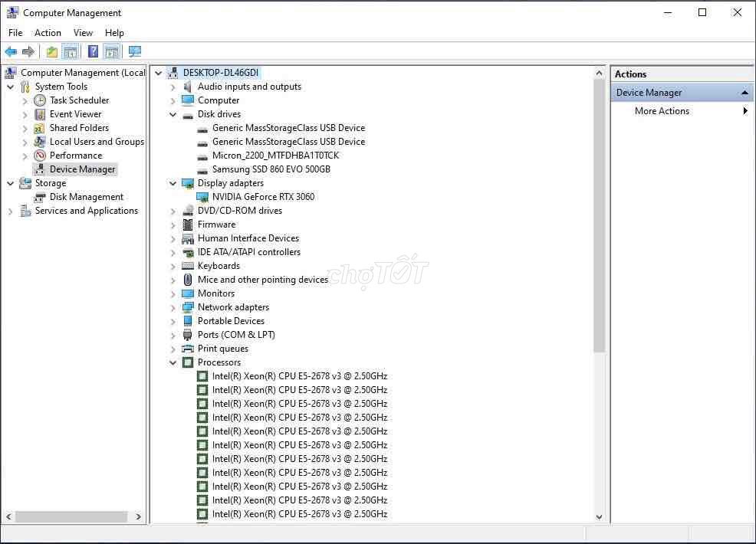Click the Samsung SSD 860 EVO drive icon
The width and height of the screenshot is (756, 544).
[202, 170]
